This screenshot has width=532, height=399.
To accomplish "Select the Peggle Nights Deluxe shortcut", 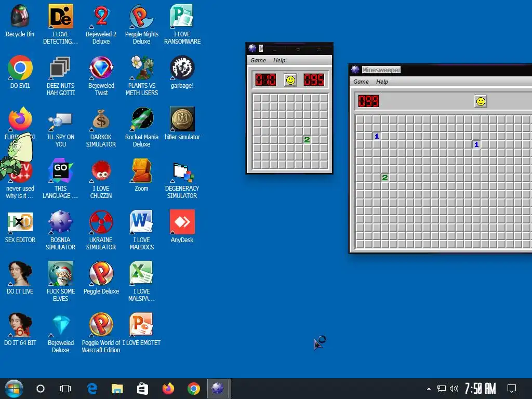I will [141, 16].
